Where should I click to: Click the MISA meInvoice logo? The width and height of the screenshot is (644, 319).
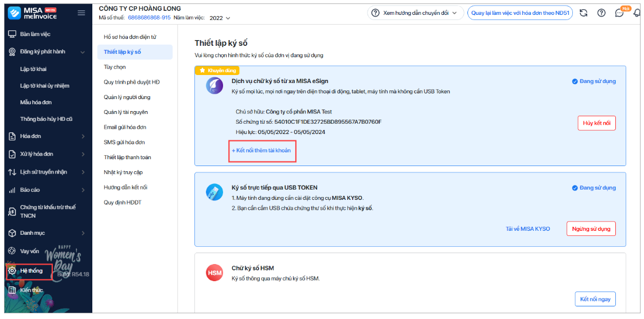point(33,13)
